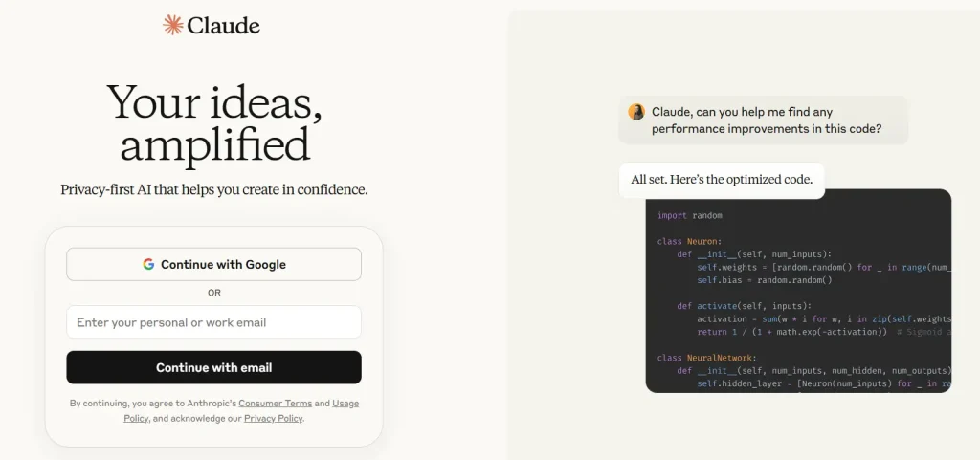Continue with Google sign-in

[213, 264]
